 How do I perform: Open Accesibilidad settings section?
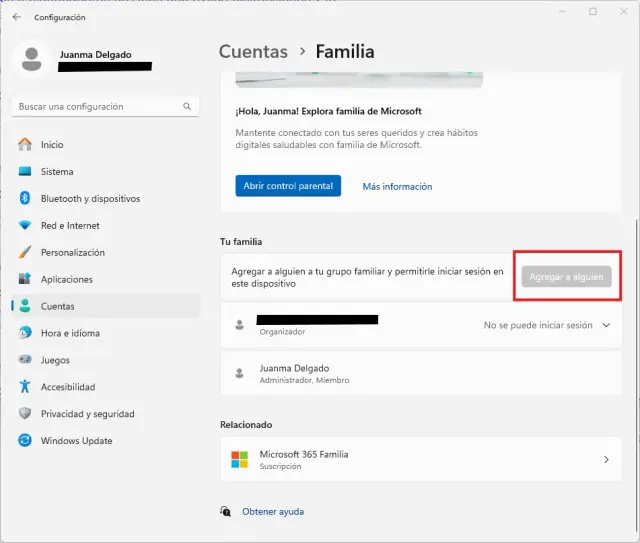click(x=67, y=387)
